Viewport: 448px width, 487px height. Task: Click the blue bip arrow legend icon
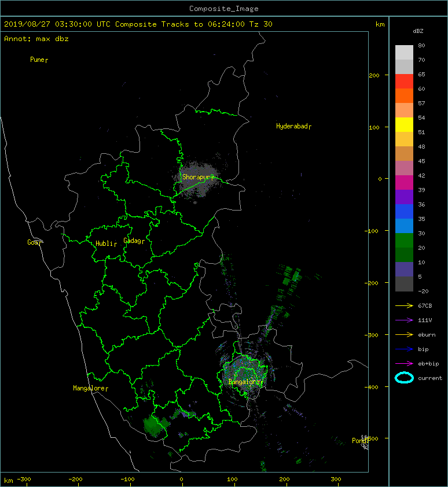point(404,349)
